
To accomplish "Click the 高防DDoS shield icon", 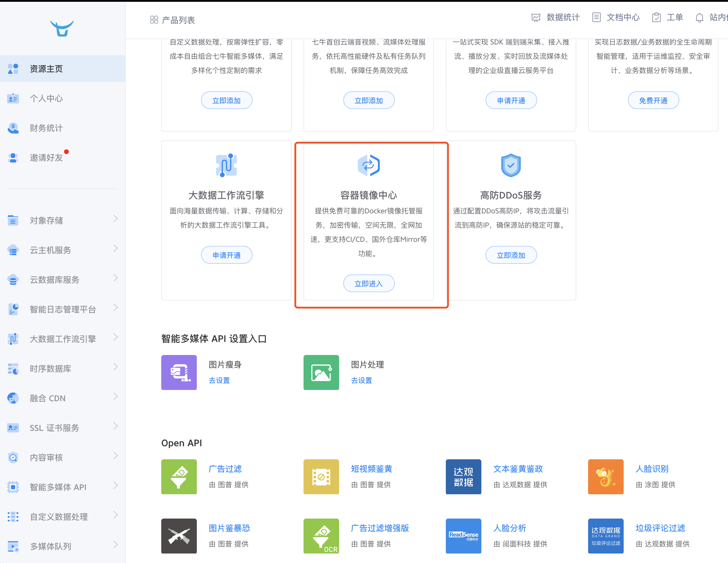I will [x=511, y=165].
